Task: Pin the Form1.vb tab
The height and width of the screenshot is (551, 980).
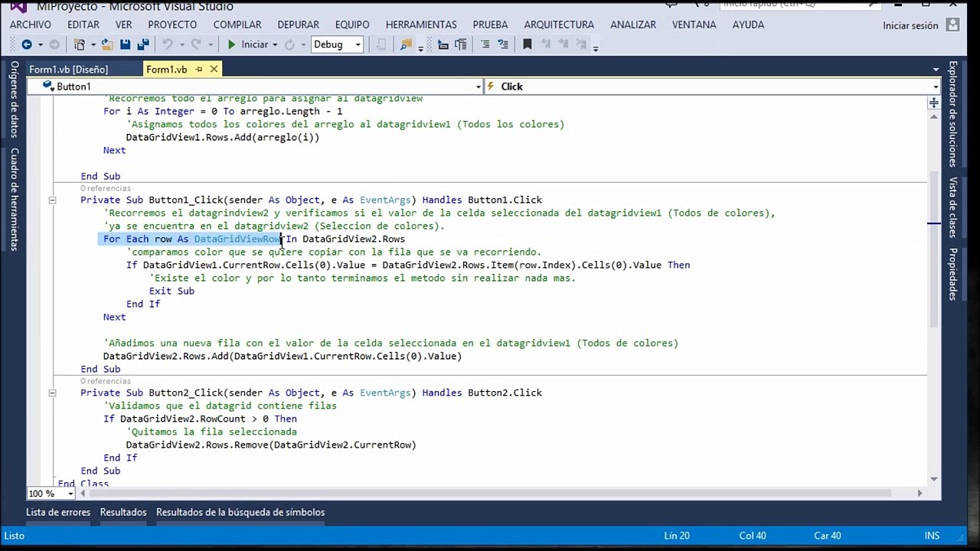Action: pos(199,69)
